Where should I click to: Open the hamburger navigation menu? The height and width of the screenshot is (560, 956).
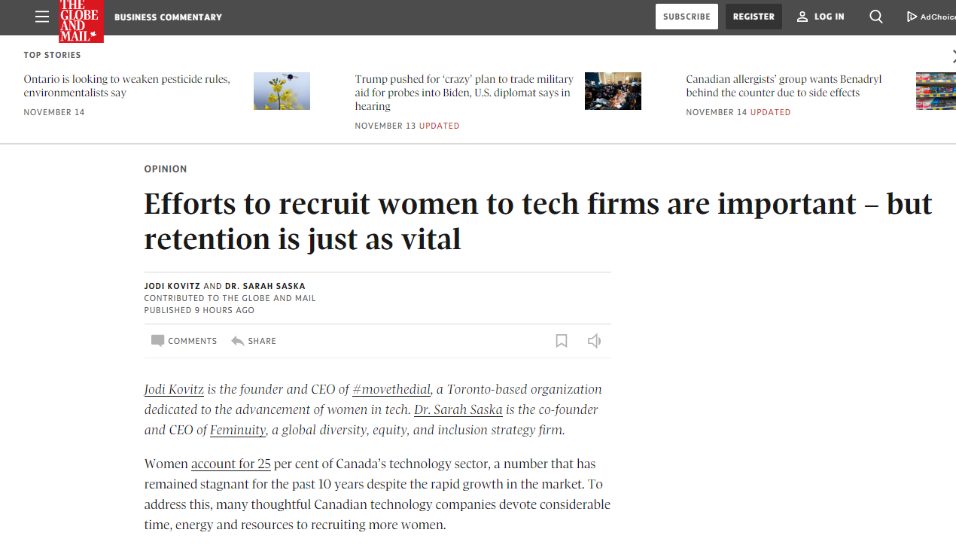pos(41,16)
